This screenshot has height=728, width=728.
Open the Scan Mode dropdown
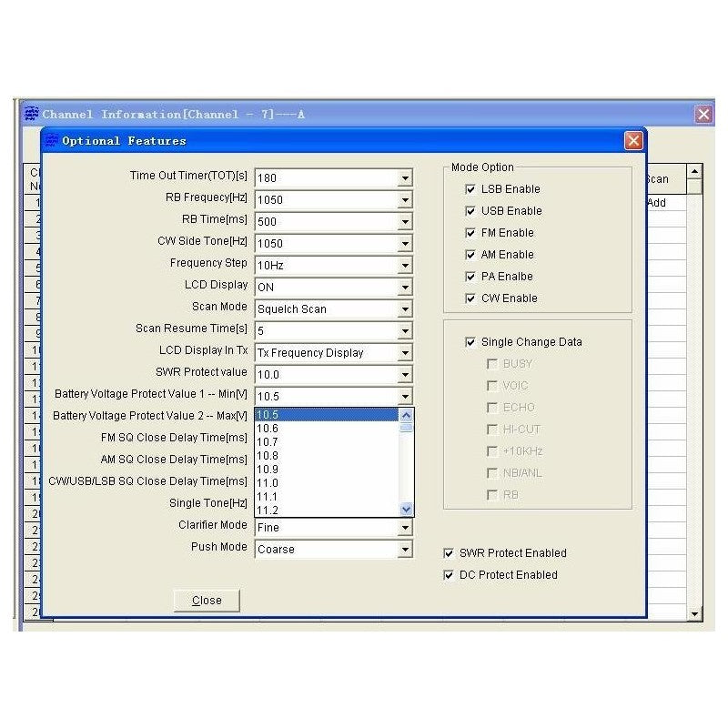click(404, 308)
